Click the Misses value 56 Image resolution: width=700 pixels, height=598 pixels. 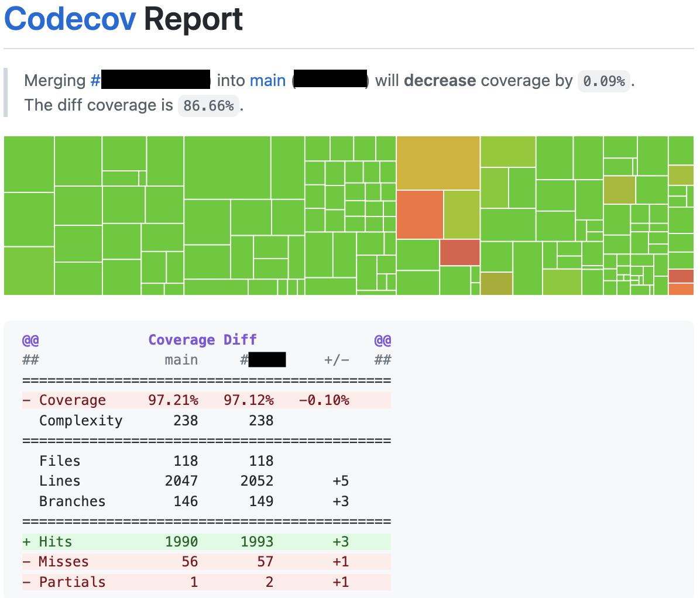pyautogui.click(x=190, y=561)
